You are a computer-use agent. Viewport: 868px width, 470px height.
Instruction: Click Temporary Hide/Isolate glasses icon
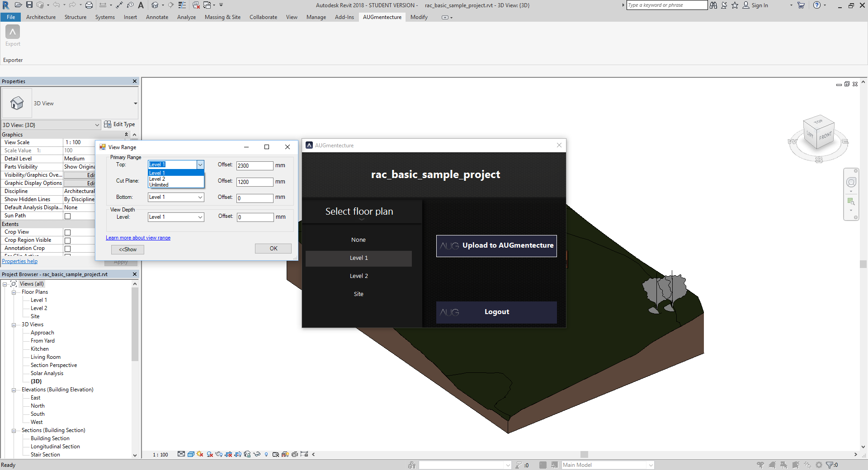coord(257,454)
